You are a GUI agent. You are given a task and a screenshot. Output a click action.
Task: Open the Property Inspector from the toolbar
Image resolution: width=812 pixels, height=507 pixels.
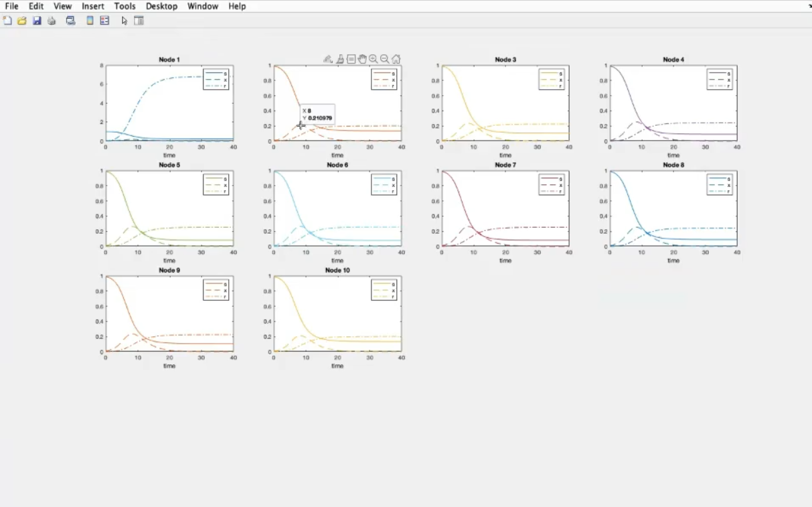(x=139, y=21)
